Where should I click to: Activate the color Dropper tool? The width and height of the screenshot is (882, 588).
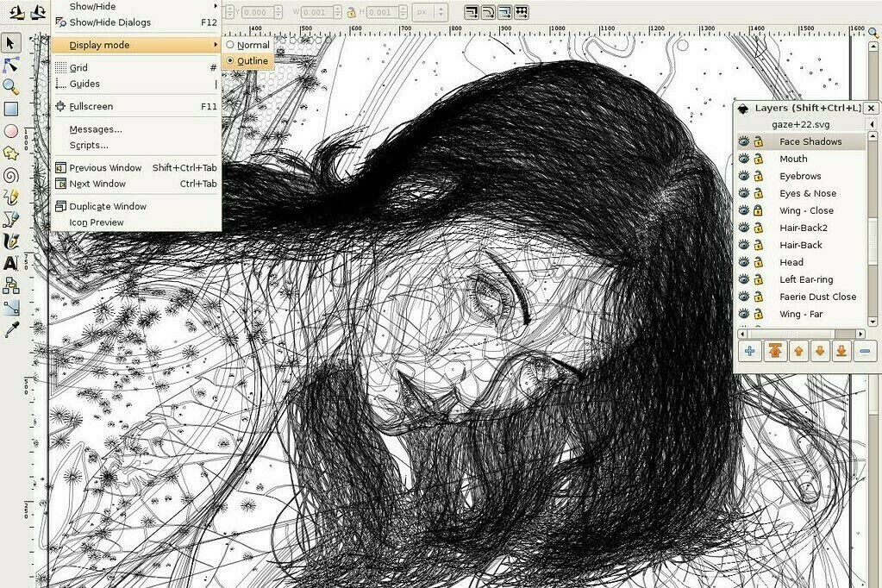point(11,329)
